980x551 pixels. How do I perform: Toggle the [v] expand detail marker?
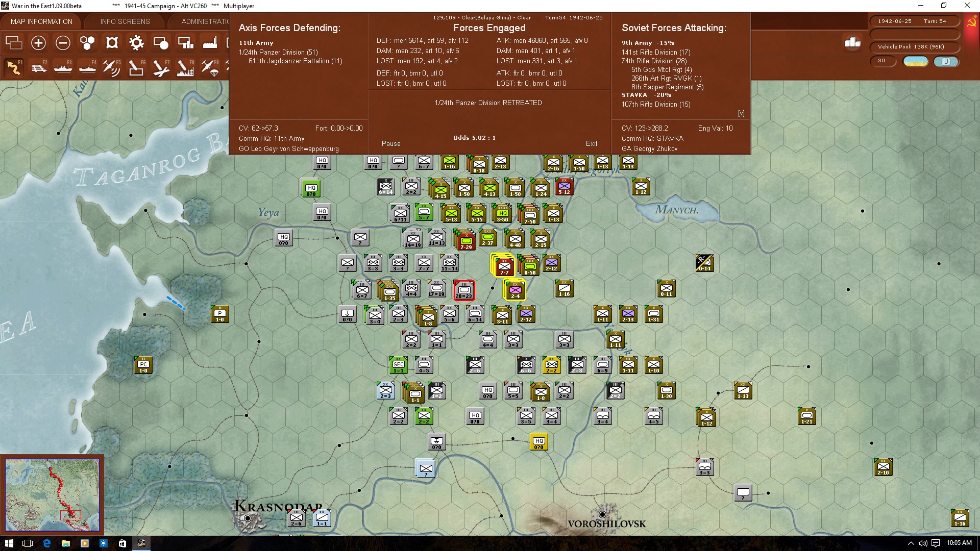tap(741, 113)
